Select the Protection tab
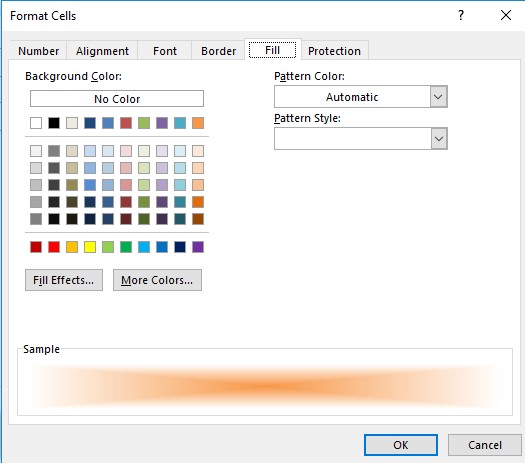This screenshot has width=525, height=463. [334, 51]
